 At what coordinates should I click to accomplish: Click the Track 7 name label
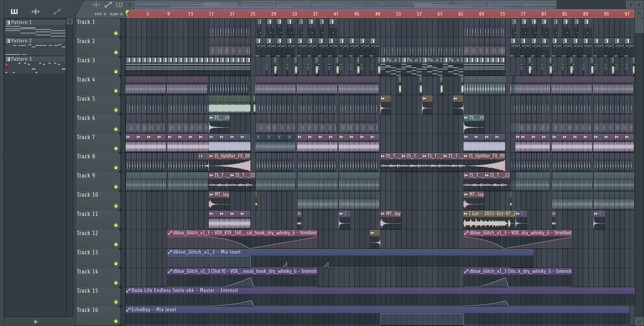pos(86,137)
